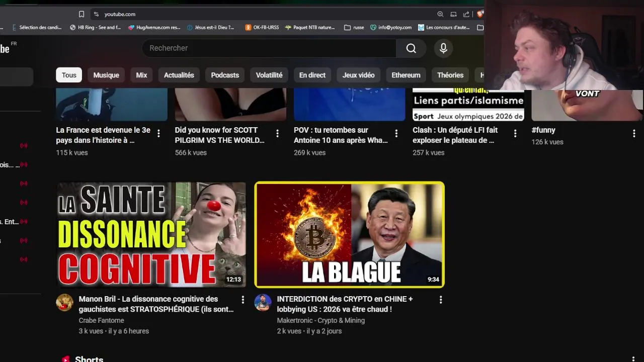Click the share icon in the address bar
Image resolution: width=644 pixels, height=362 pixels.
pyautogui.click(x=466, y=14)
